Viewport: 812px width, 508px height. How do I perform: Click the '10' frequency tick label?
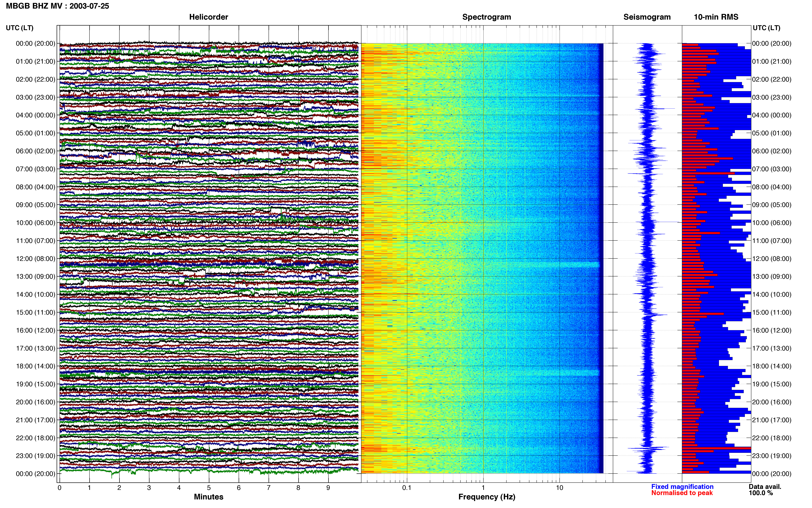click(x=559, y=488)
